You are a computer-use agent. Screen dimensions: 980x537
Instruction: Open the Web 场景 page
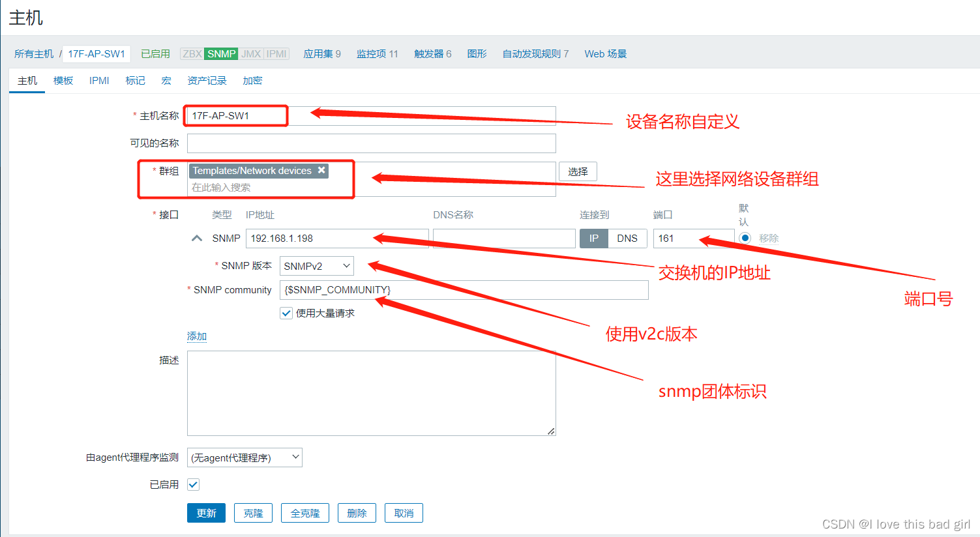pos(605,54)
